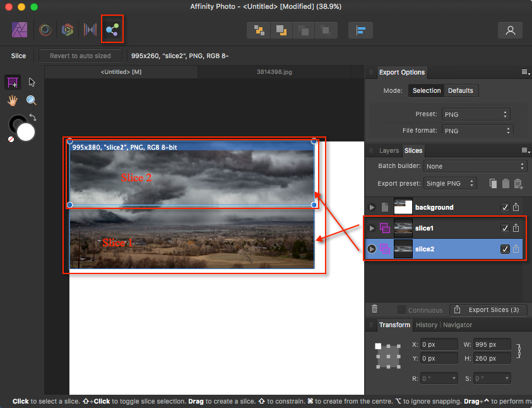
Task: Uncheck the background slice export checkbox
Action: (x=505, y=207)
